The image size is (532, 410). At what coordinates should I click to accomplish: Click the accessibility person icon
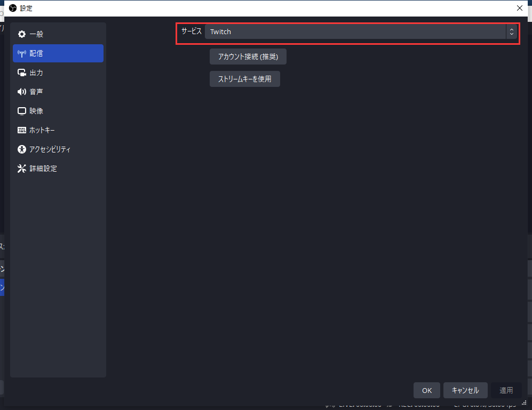22,149
